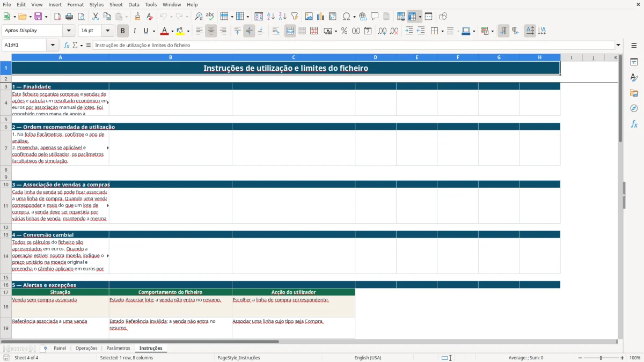The height and width of the screenshot is (362, 644).
Task: Format as date
Action: coord(368,31)
